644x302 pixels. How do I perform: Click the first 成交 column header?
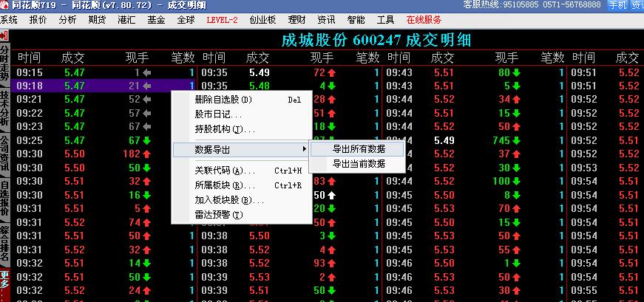click(x=72, y=58)
